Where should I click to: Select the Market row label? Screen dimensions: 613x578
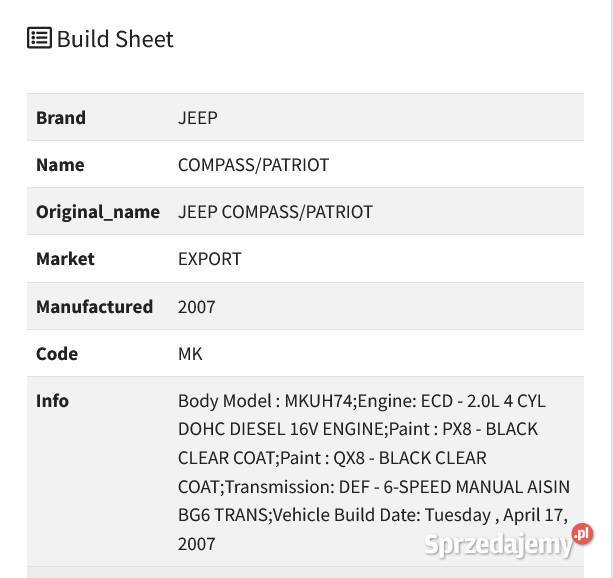pos(65,258)
